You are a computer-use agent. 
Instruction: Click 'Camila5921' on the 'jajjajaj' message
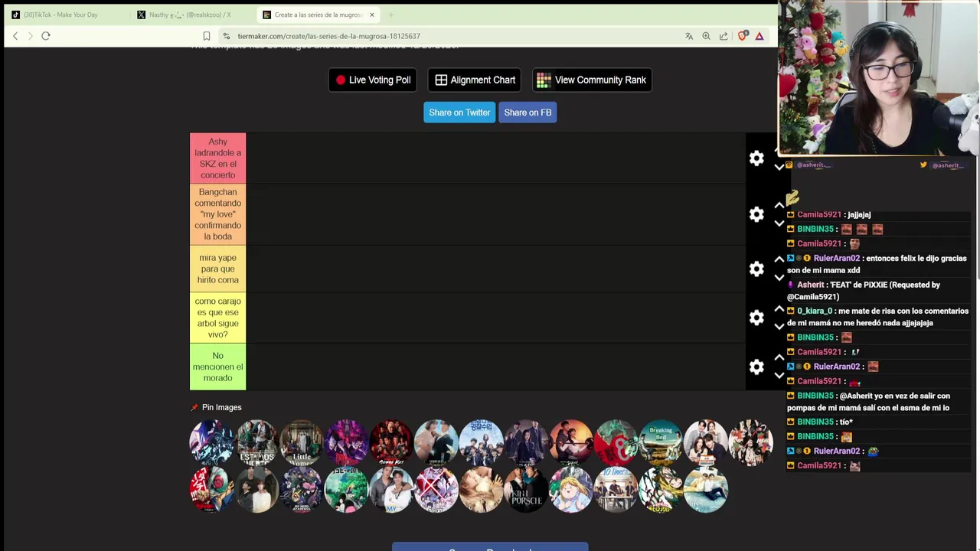[x=819, y=215]
